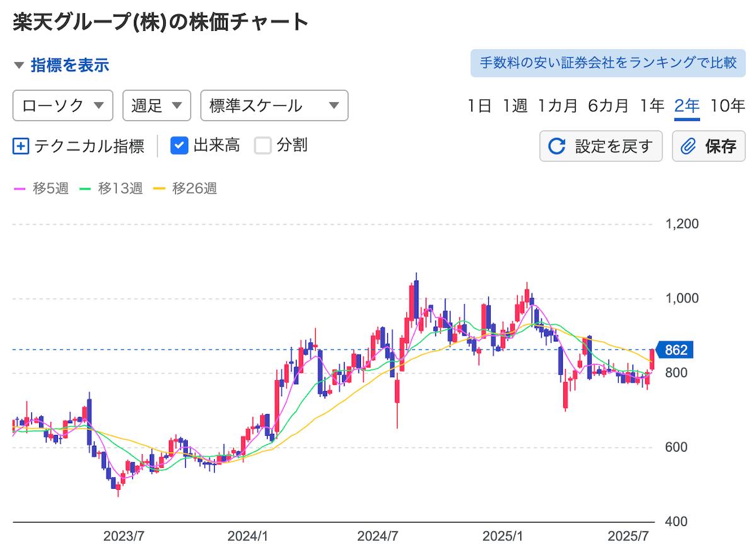Click the 指標を表示 link text

coord(70,65)
